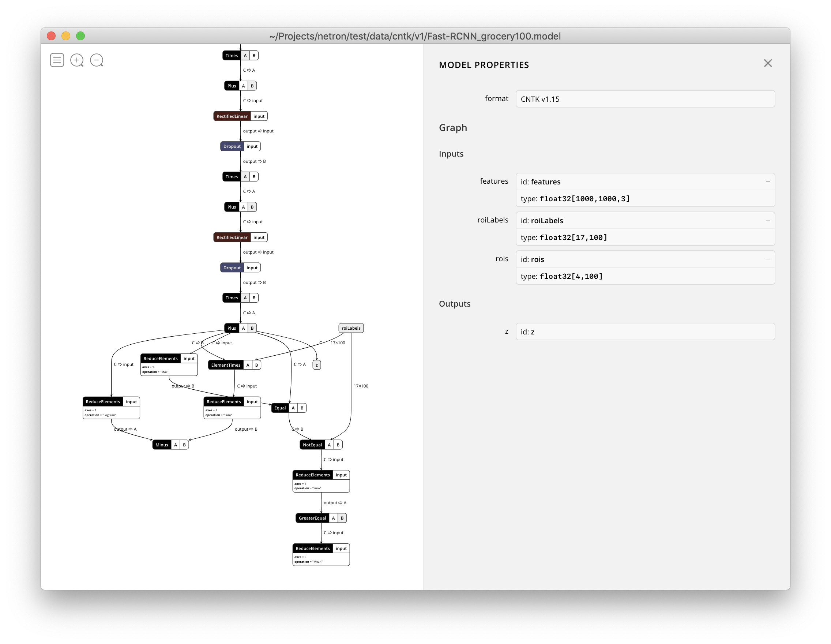Screen dimensions: 831x644
Task: Click input B of the ElementTimes node
Action: pos(256,365)
